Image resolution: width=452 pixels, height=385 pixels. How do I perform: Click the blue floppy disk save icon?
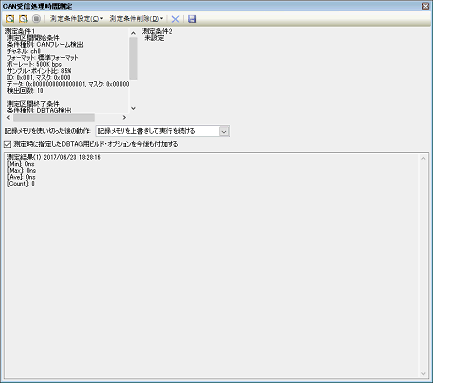(192, 19)
